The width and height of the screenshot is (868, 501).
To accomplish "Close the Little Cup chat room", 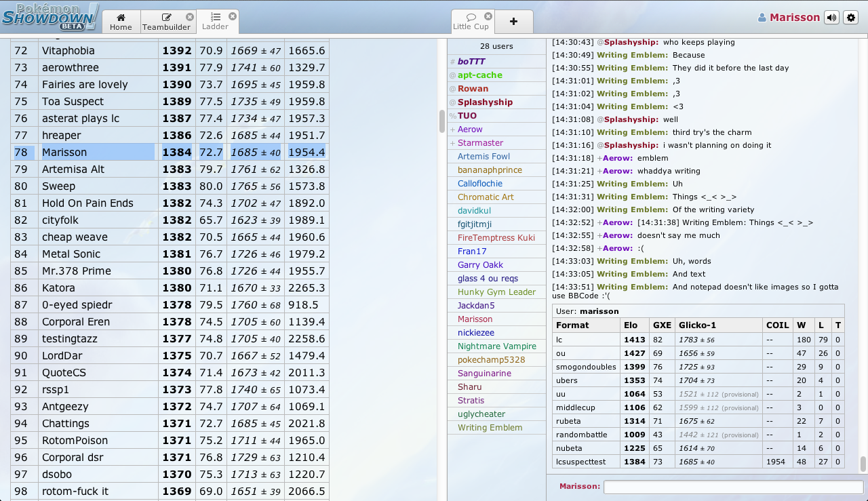I will 488,16.
